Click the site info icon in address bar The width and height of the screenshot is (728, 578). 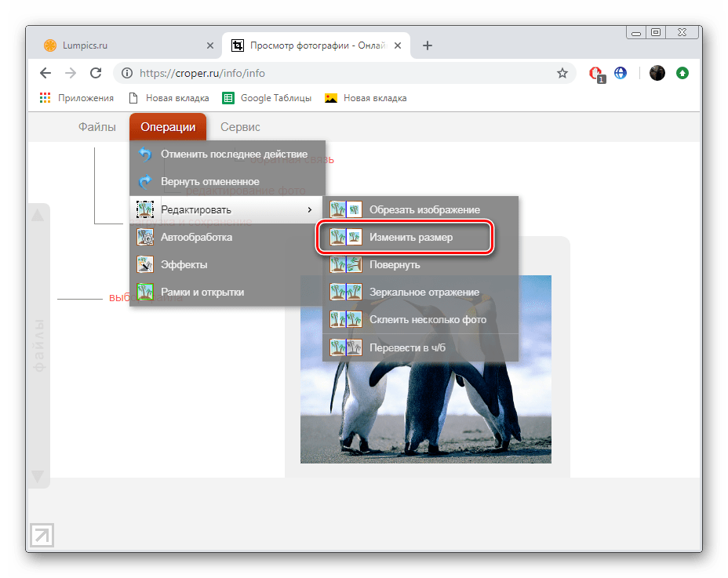point(127,73)
